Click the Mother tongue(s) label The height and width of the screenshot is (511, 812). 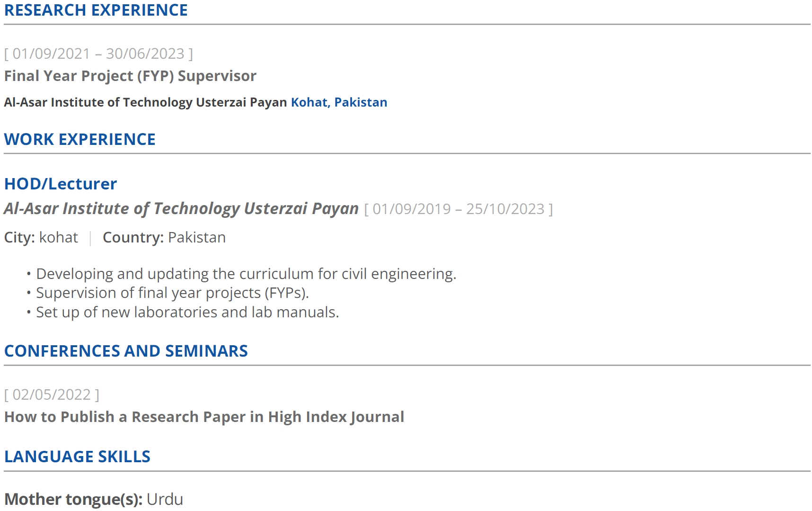[73, 500]
